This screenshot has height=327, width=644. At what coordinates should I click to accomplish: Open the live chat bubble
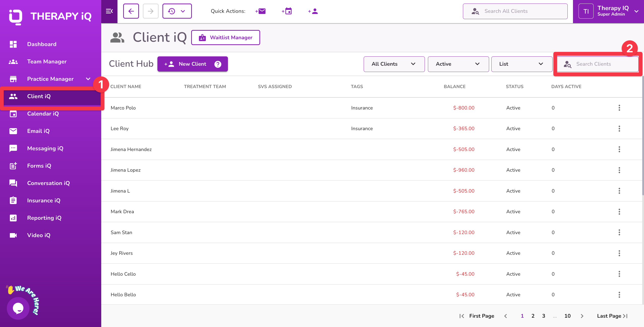18,308
